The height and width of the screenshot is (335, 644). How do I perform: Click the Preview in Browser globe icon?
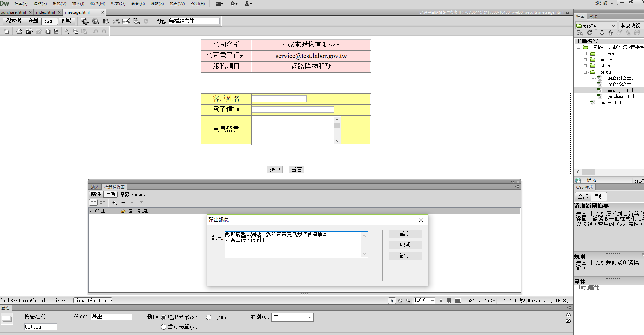[x=95, y=21]
